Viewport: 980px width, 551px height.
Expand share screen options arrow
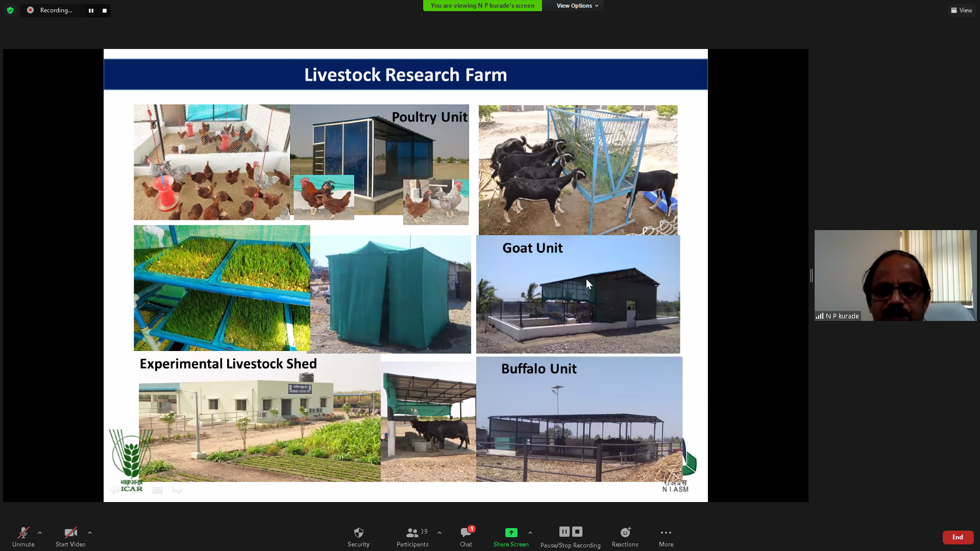tap(530, 533)
